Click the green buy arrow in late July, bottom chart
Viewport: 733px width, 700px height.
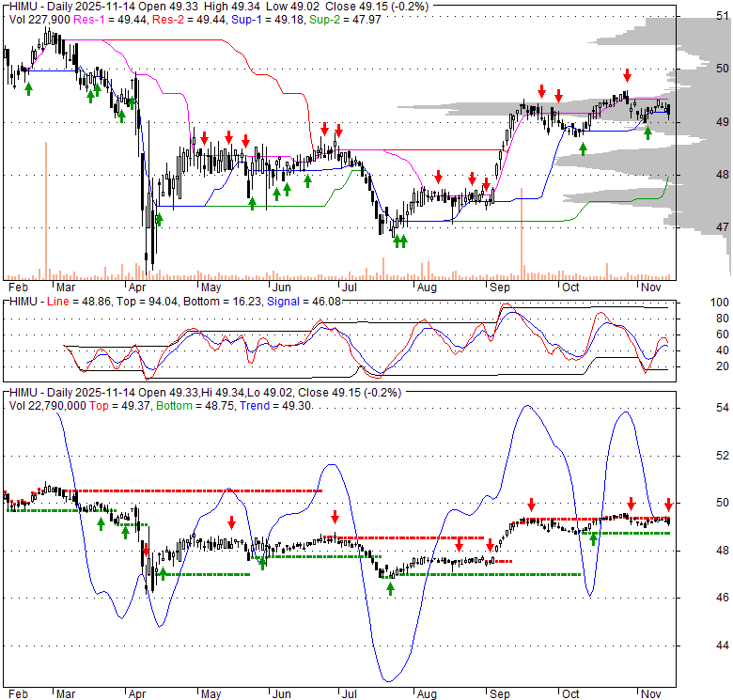point(390,589)
